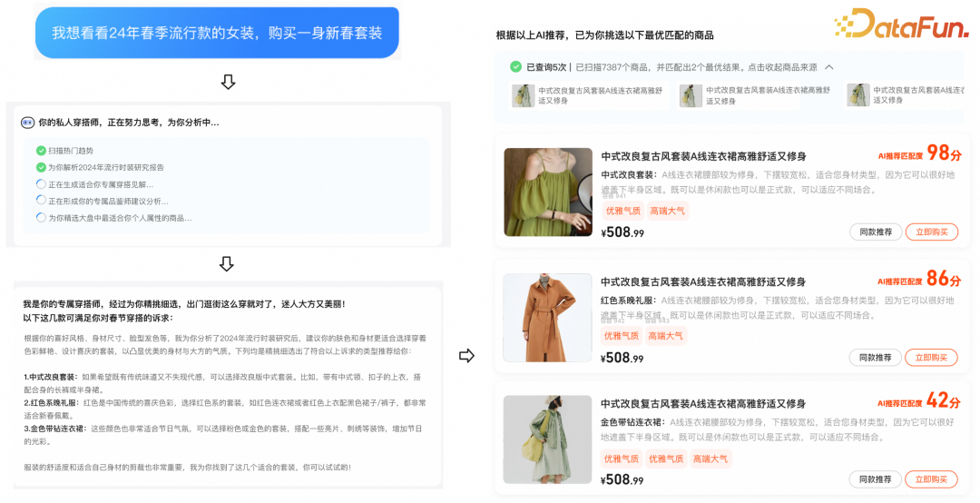Click loading spinner beside 正在形成你的专属品鉴师建议分析
Viewport: 980px width, 503px height.
click(x=41, y=201)
